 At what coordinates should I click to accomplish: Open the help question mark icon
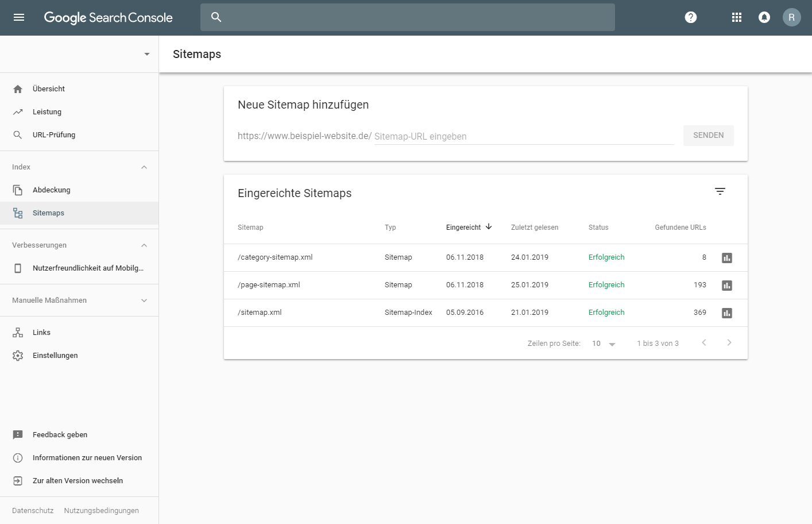click(x=691, y=17)
